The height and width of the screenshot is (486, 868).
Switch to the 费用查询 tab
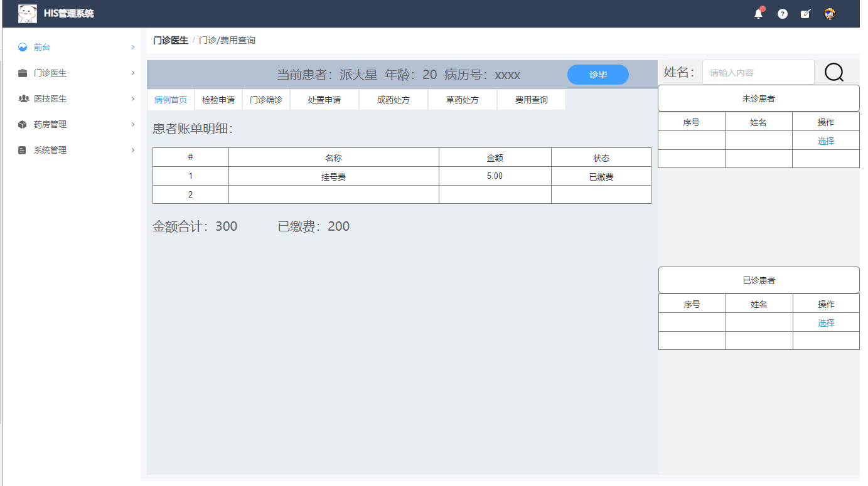click(x=532, y=100)
